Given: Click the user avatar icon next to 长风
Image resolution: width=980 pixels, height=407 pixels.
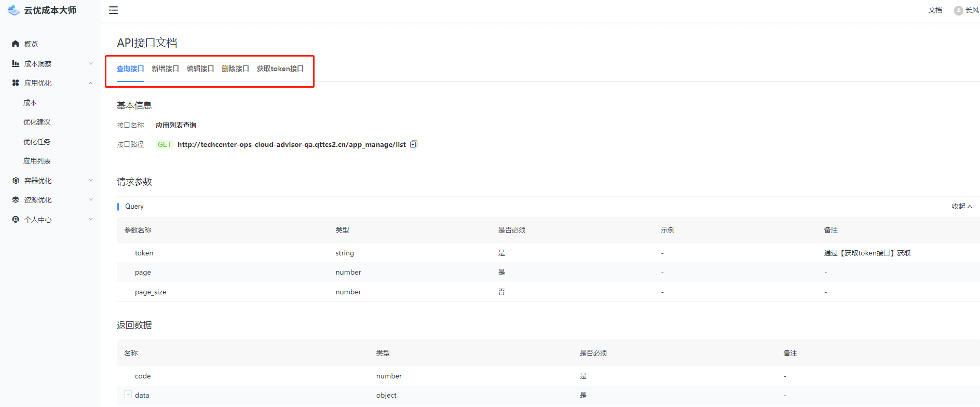Looking at the screenshot, I should [958, 10].
